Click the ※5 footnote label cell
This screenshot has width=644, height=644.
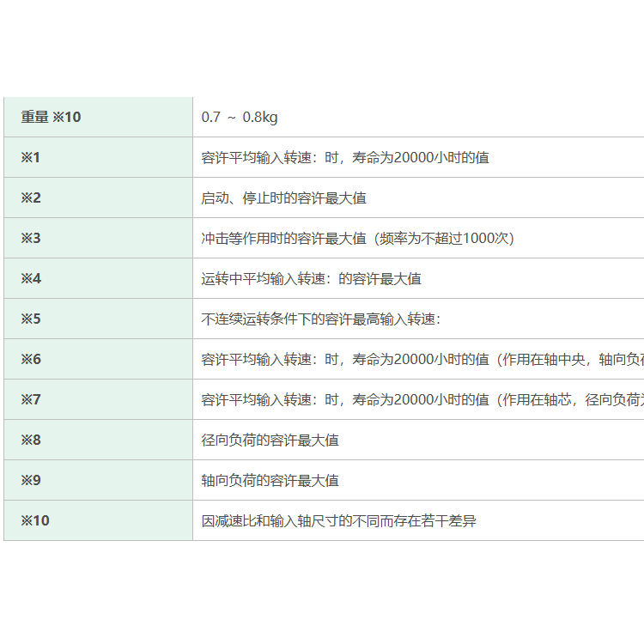point(31,319)
